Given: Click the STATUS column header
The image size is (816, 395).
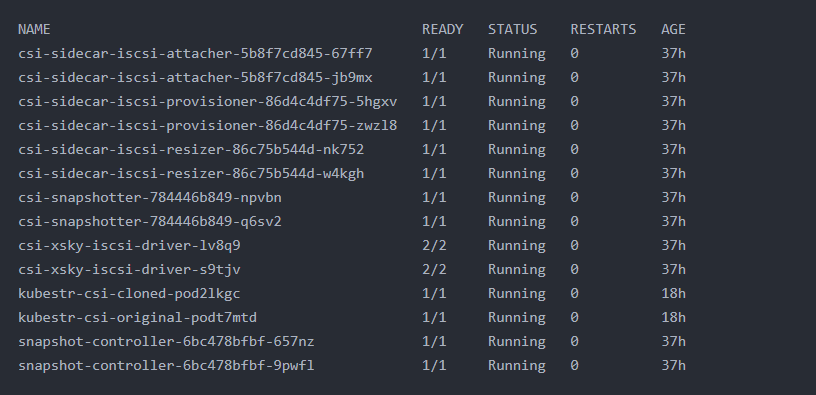Looking at the screenshot, I should click(x=512, y=30).
